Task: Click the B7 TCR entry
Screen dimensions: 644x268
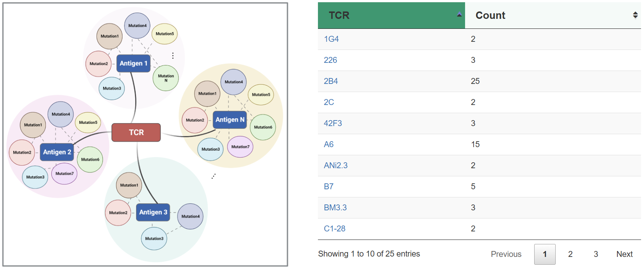Action: (329, 187)
